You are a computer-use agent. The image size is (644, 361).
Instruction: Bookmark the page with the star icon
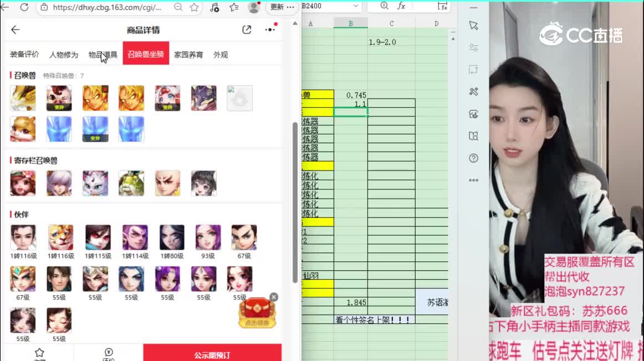[195, 7]
